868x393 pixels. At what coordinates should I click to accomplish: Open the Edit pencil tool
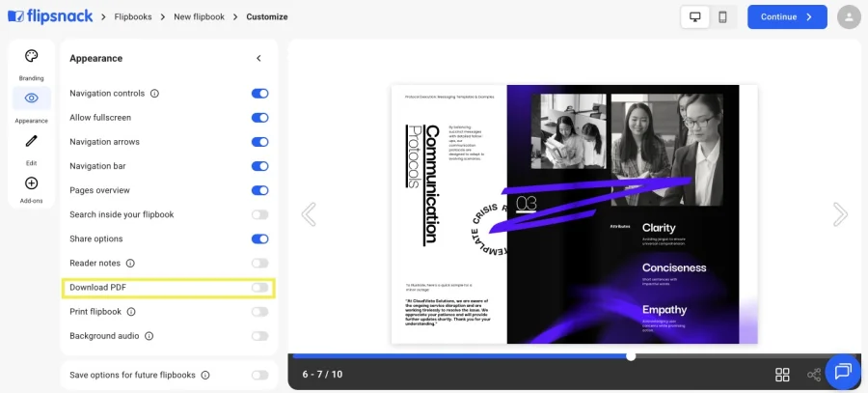32,141
